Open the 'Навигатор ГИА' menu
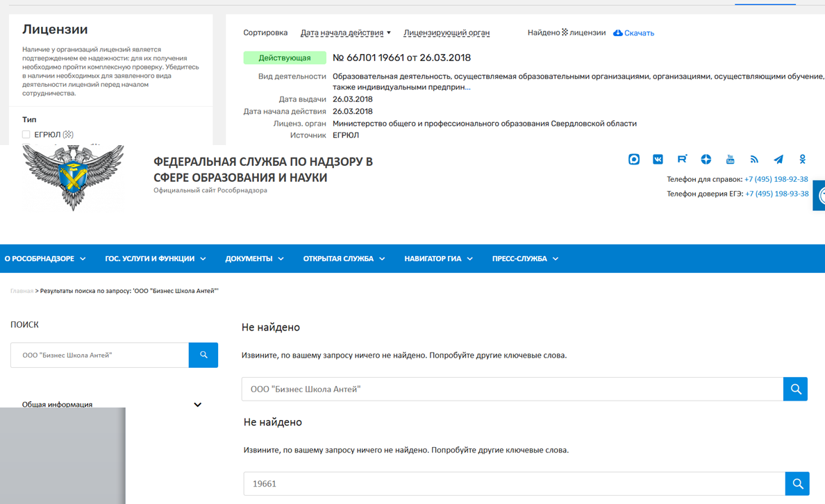 [438, 259]
